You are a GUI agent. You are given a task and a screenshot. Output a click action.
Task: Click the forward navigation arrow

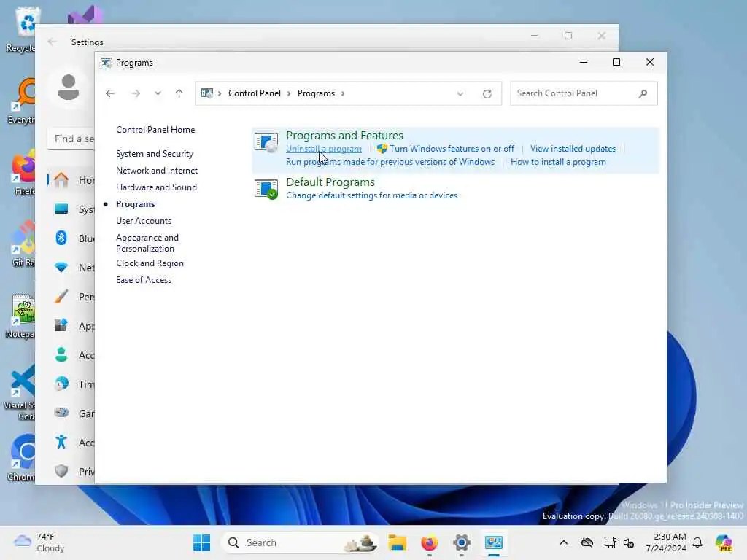(136, 93)
